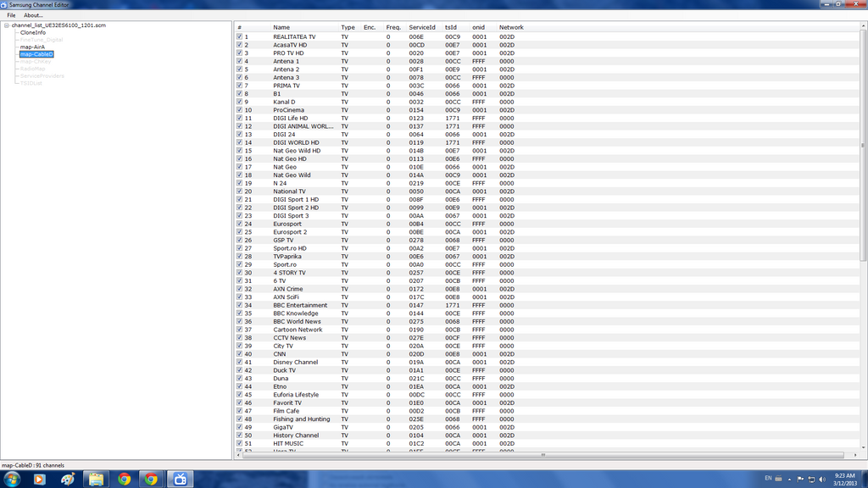The image size is (868, 488).
Task: Click the Windows Start button
Action: point(10,479)
